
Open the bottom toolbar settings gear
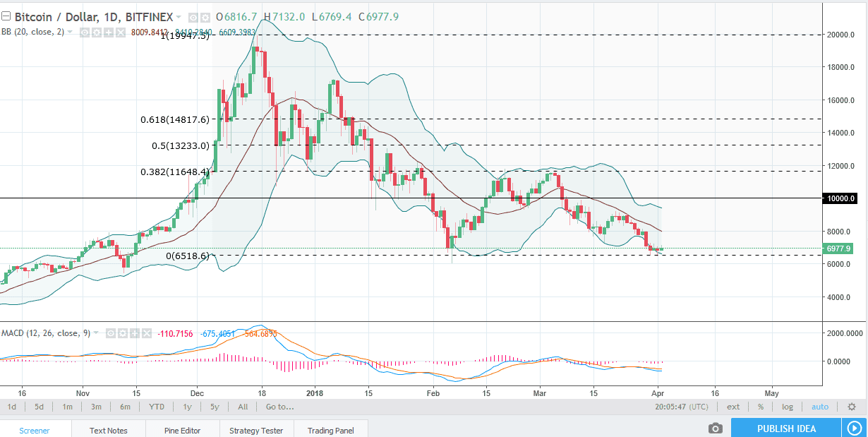tap(852, 407)
